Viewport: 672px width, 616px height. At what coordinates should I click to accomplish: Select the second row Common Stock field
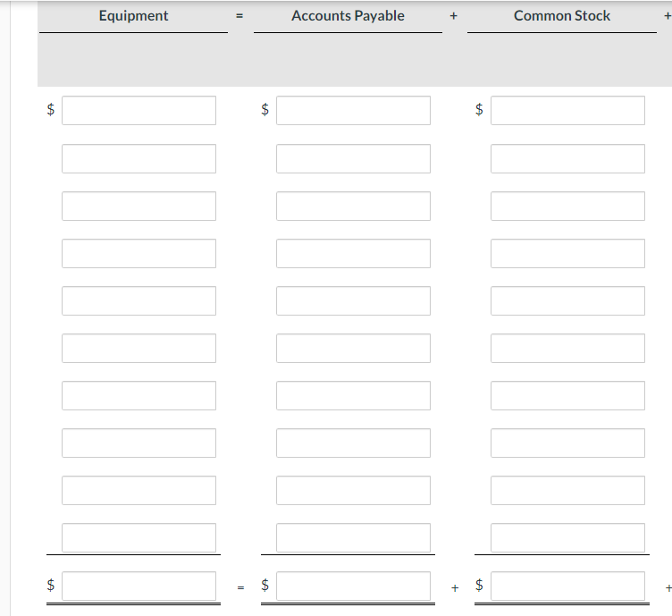(567, 158)
